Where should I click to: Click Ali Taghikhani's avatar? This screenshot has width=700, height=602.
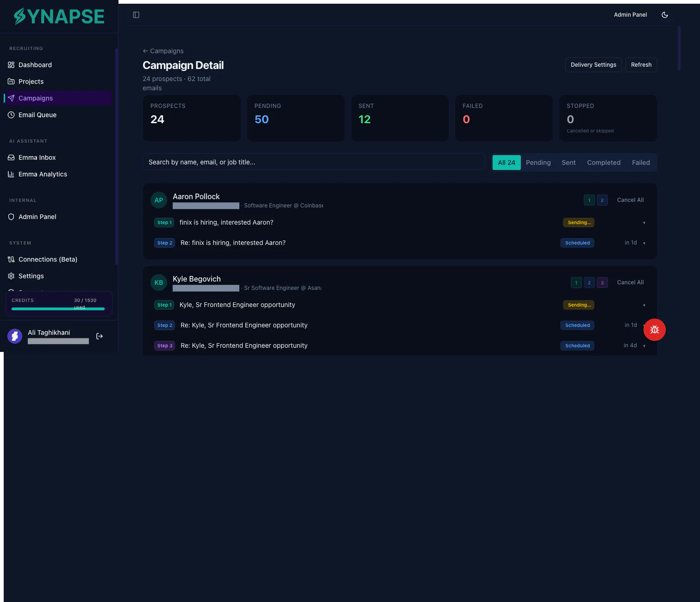point(15,336)
